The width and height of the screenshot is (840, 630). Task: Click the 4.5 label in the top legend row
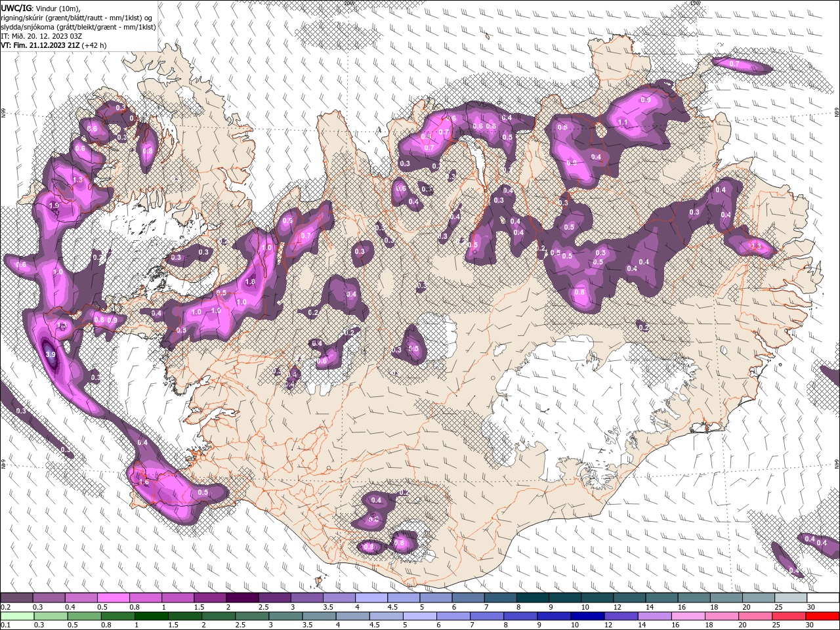pyautogui.click(x=392, y=607)
